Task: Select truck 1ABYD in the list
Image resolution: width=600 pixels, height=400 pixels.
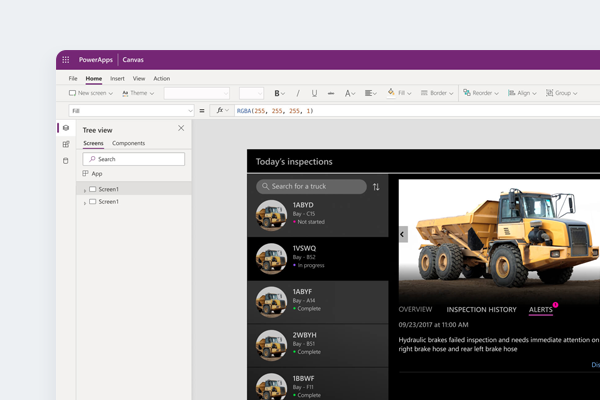Action: pos(318,216)
